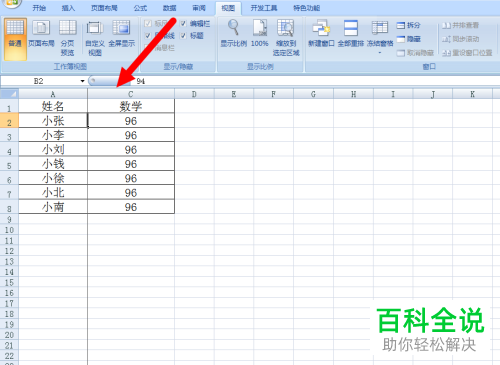Open Page Break Preview (分页预览)
This screenshot has height=365, width=500.
pos(68,38)
